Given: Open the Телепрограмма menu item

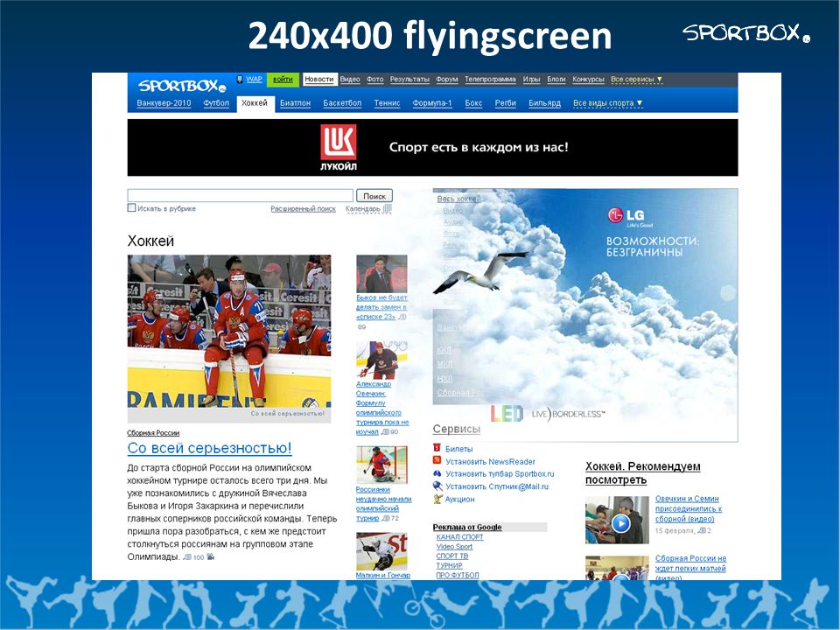Looking at the screenshot, I should [x=490, y=80].
